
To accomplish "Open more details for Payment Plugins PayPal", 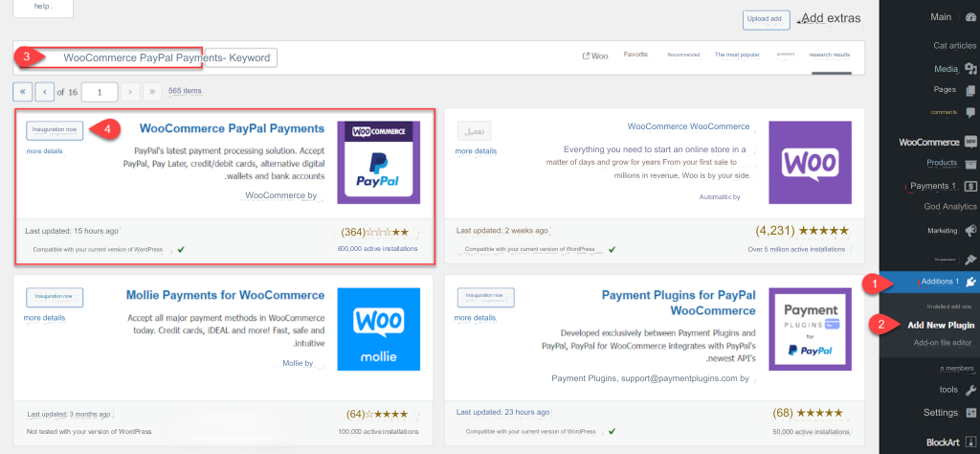I will pyautogui.click(x=476, y=318).
